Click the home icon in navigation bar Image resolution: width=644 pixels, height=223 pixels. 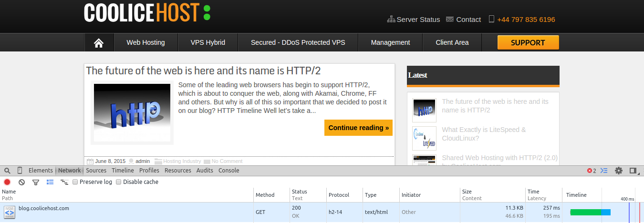[99, 43]
